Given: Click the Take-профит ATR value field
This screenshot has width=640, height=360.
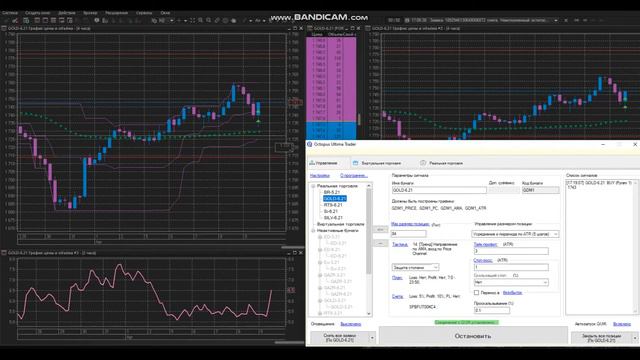Looking at the screenshot, I should [511, 251].
